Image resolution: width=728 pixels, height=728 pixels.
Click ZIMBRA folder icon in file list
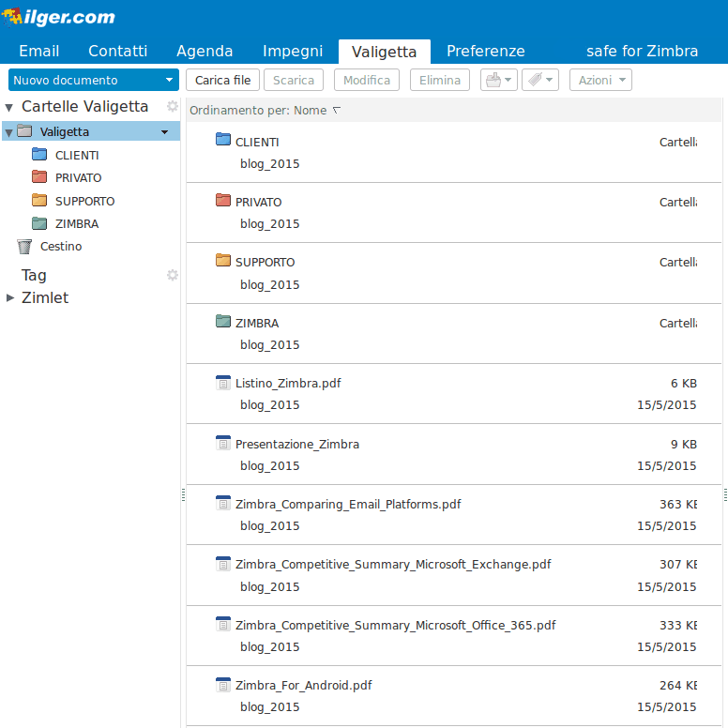(x=223, y=321)
